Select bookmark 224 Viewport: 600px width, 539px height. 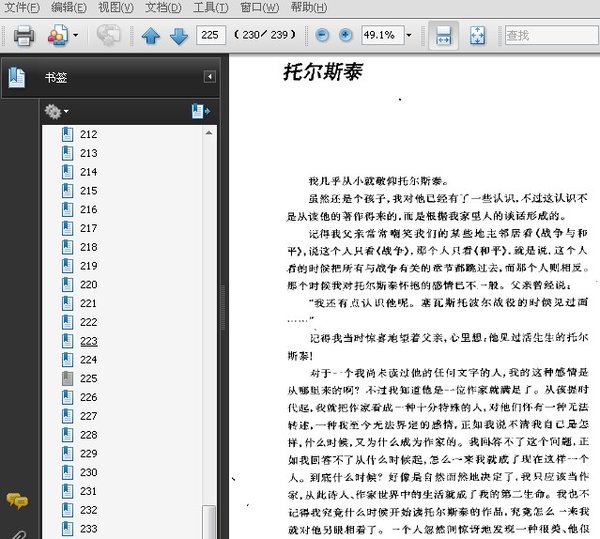(x=89, y=360)
